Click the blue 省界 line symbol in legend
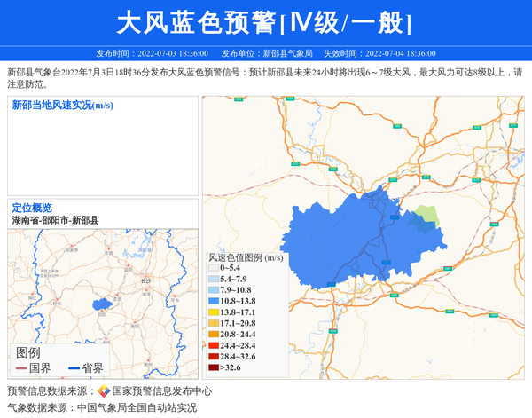Viewport: 532px width, 418px height. [73, 368]
